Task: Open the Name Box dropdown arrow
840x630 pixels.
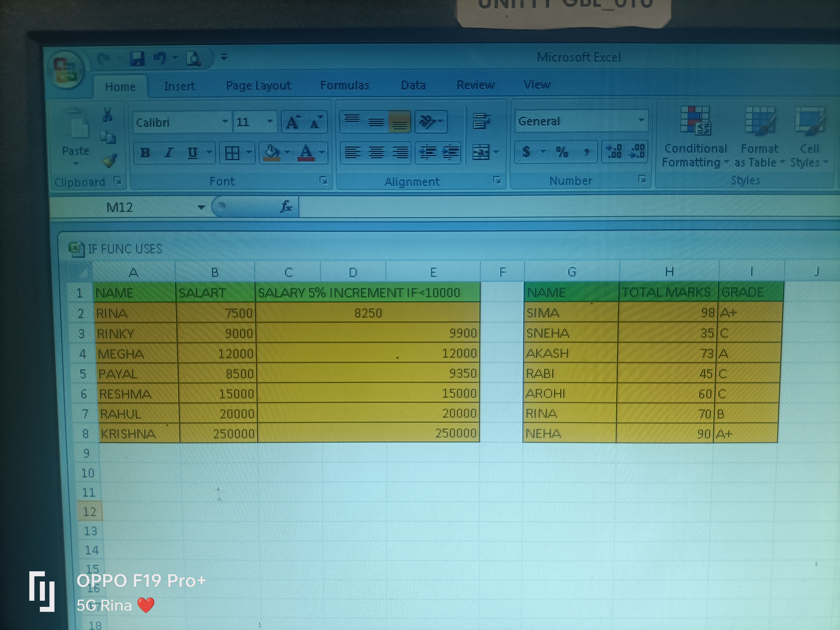Action: 201,207
